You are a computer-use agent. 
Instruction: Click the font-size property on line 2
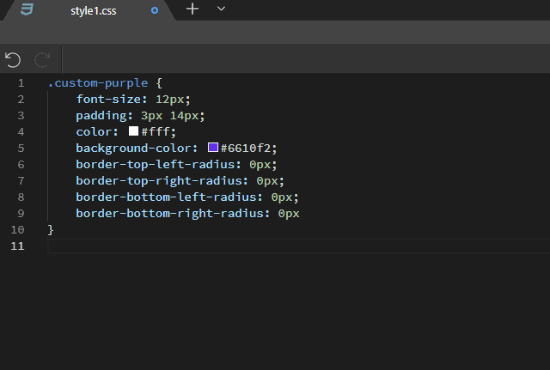click(x=108, y=99)
